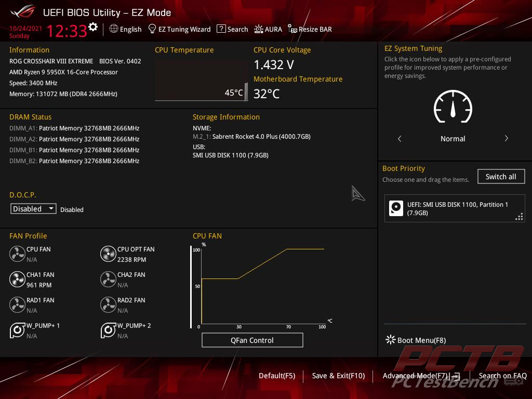This screenshot has height=399, width=532.
Task: Open Boot Menu(F8)
Action: (x=416, y=340)
